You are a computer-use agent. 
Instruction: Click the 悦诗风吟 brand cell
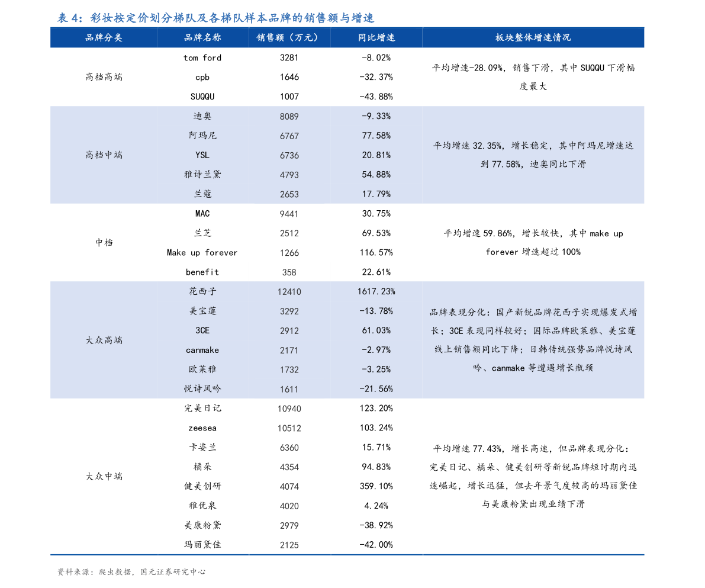pos(202,388)
